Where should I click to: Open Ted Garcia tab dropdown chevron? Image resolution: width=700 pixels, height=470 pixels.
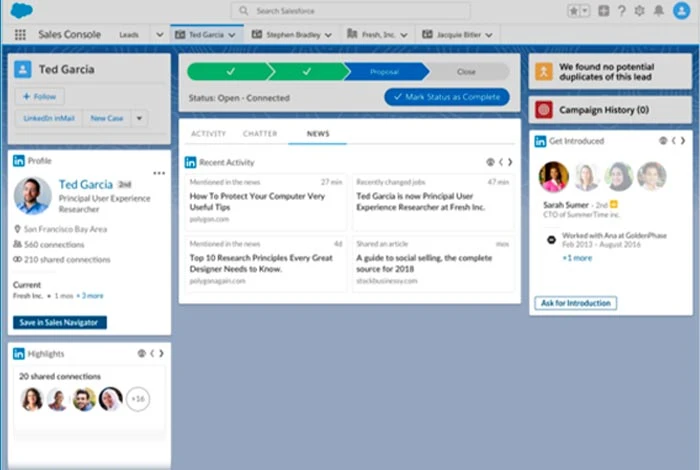(232, 35)
